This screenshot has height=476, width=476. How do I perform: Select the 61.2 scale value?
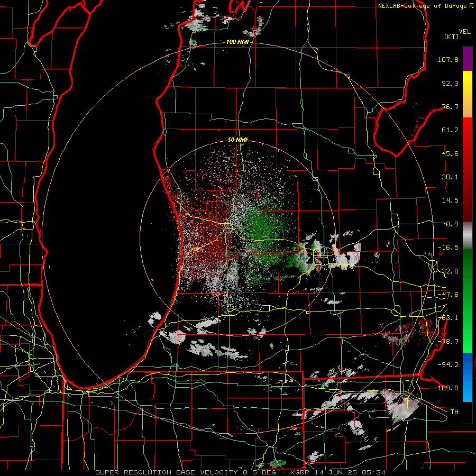tap(450, 130)
